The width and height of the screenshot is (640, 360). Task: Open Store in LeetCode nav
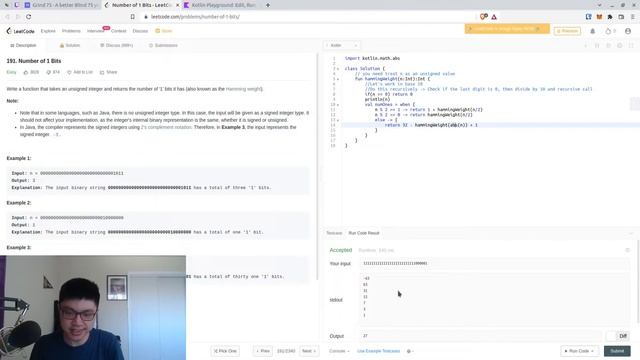point(164,31)
